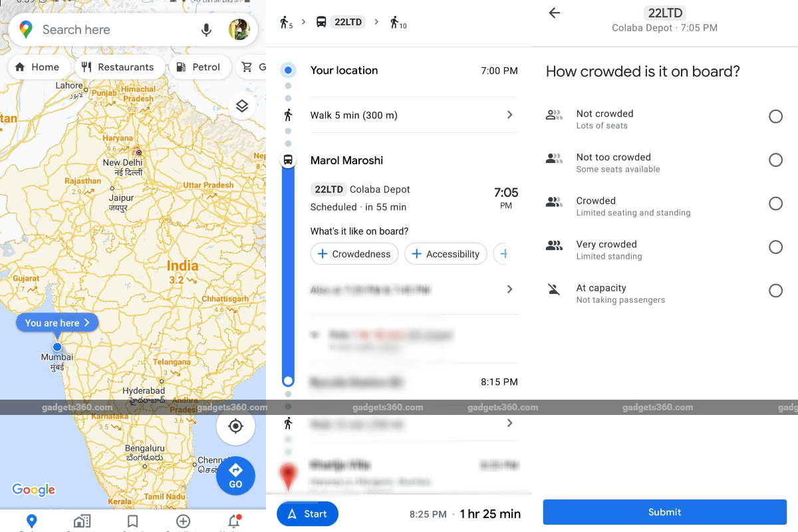
Task: Select the Restaurants category chip
Action: pos(120,66)
